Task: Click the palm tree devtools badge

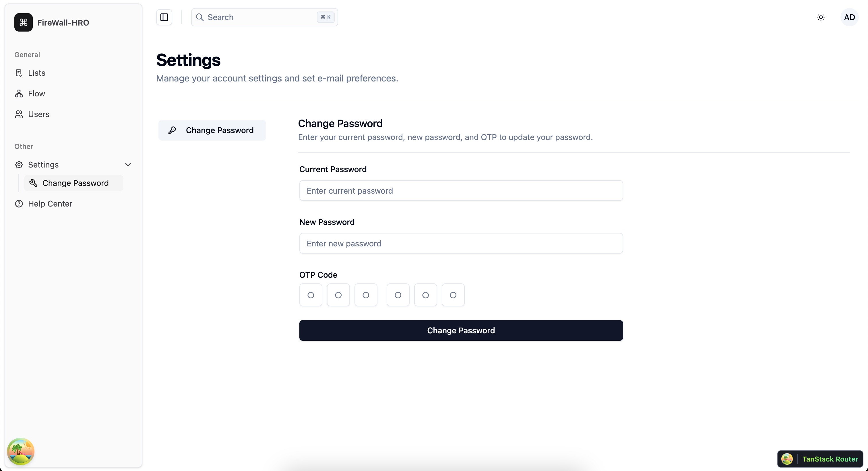Action: 21,451
